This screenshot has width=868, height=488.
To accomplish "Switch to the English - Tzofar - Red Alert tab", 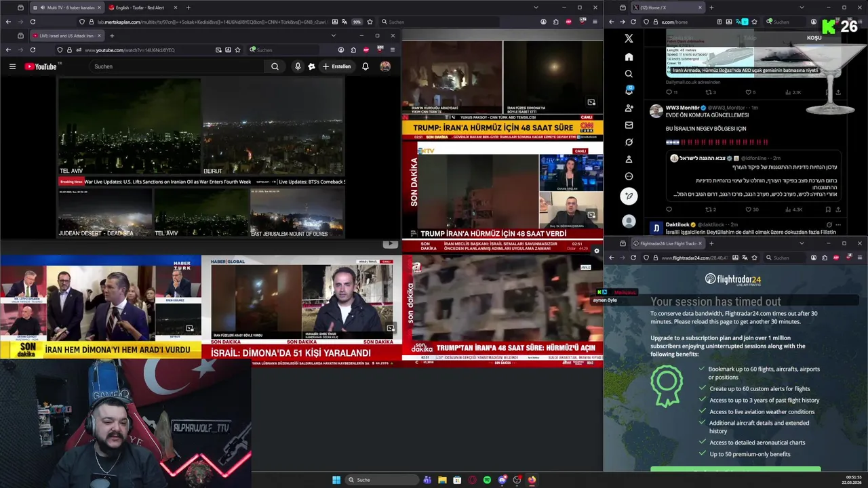I will pos(142,7).
